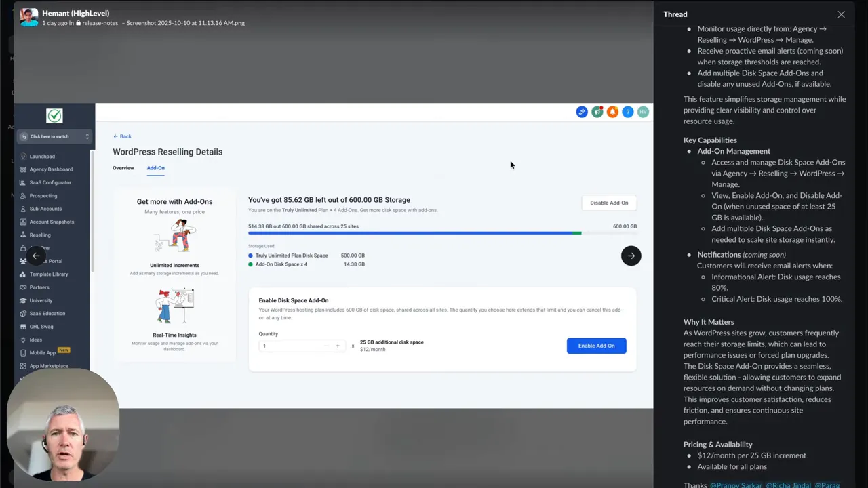Open the orange notifications bell
The width and height of the screenshot is (868, 488).
[612, 112]
